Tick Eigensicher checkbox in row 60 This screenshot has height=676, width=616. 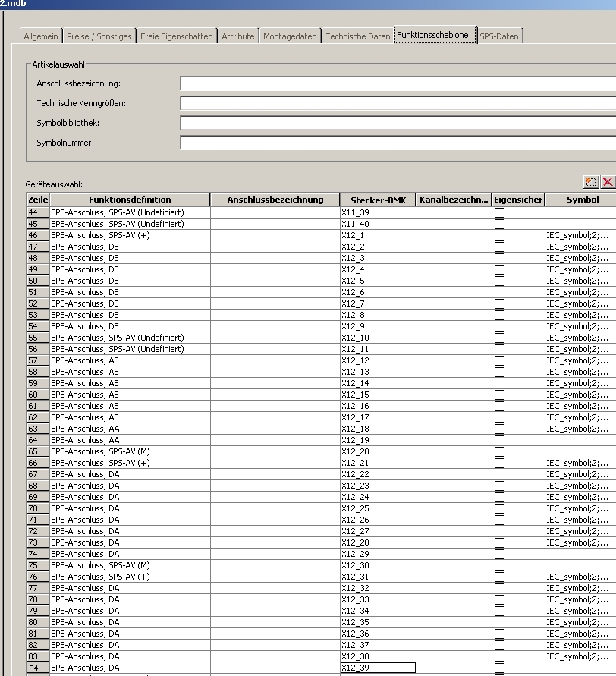[500, 395]
